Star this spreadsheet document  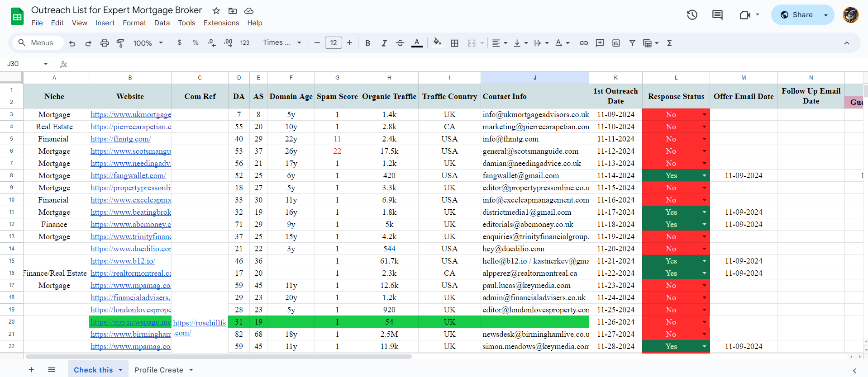click(x=216, y=10)
